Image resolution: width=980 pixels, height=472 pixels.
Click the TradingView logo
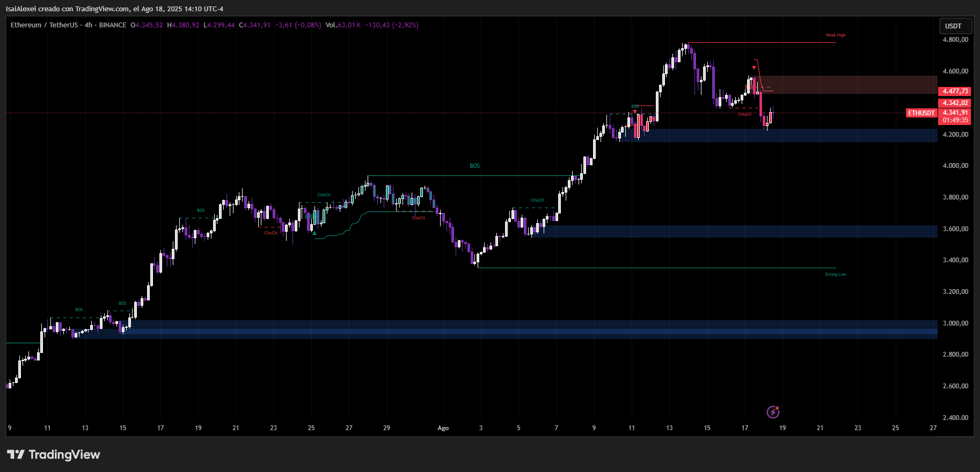(x=54, y=455)
